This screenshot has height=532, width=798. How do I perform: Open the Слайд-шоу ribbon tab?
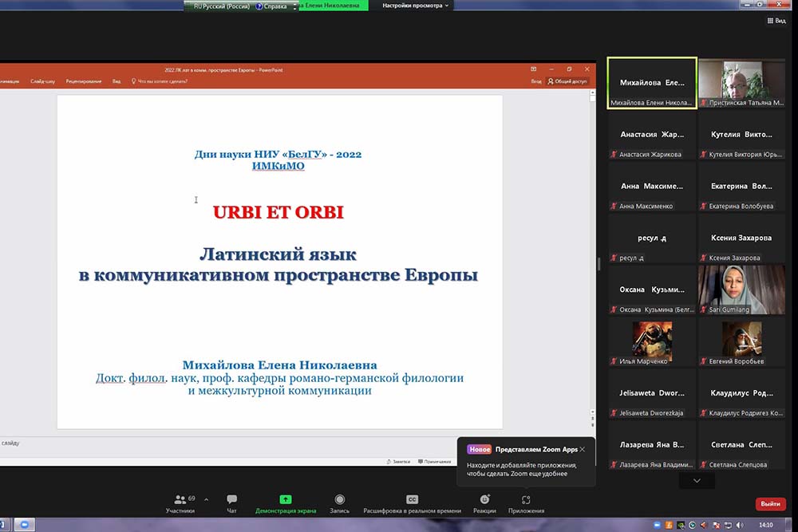[x=42, y=81]
